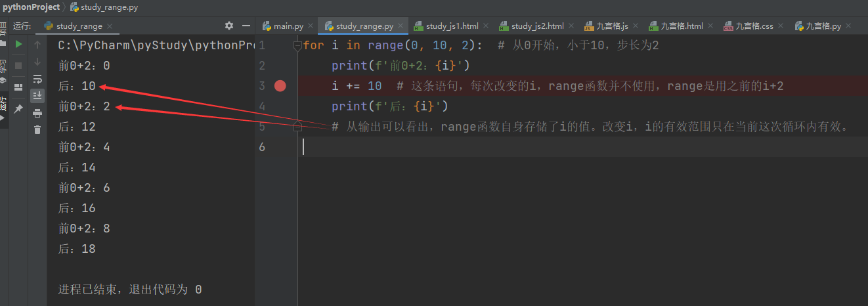Click line number 2 in gutter
The height and width of the screenshot is (306, 868).
tap(262, 66)
